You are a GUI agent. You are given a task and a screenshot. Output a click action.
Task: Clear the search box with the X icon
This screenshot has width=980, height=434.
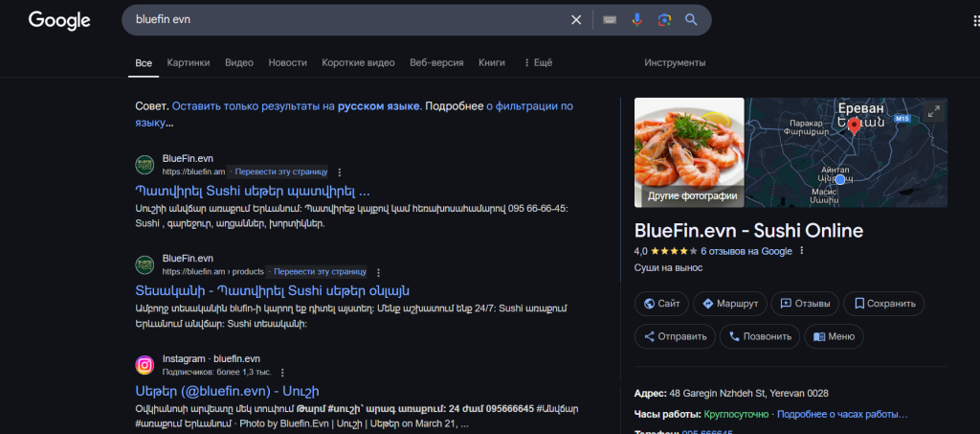pyautogui.click(x=576, y=20)
